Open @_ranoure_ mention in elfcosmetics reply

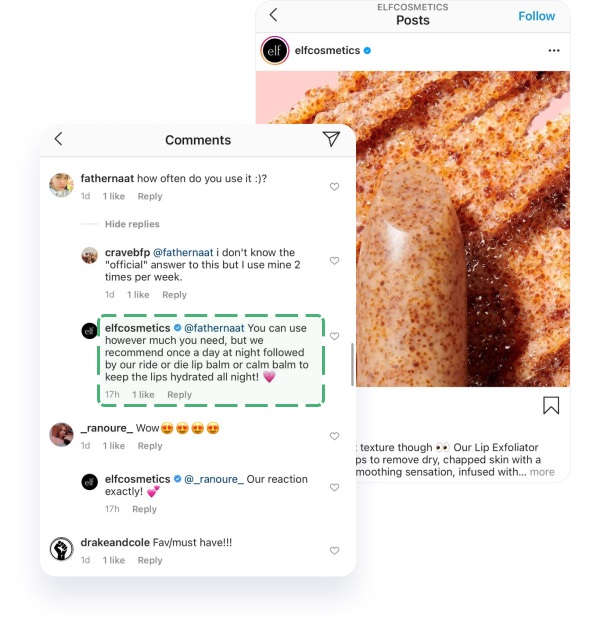[213, 479]
